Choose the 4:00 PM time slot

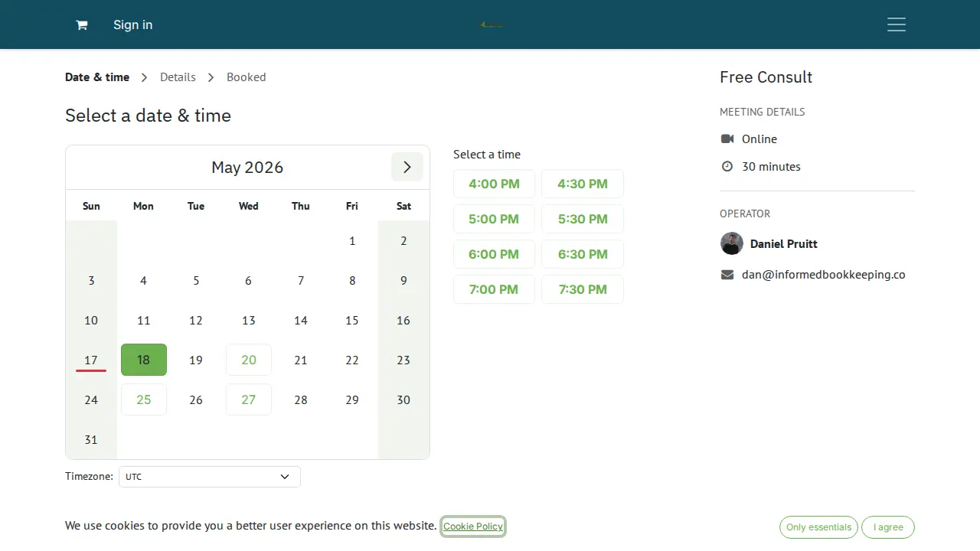[494, 184]
